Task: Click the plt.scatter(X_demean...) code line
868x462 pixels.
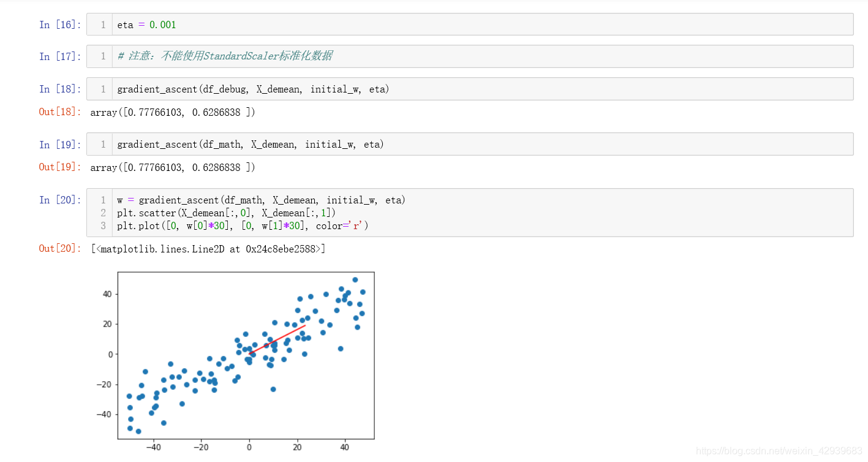Action: [x=227, y=213]
